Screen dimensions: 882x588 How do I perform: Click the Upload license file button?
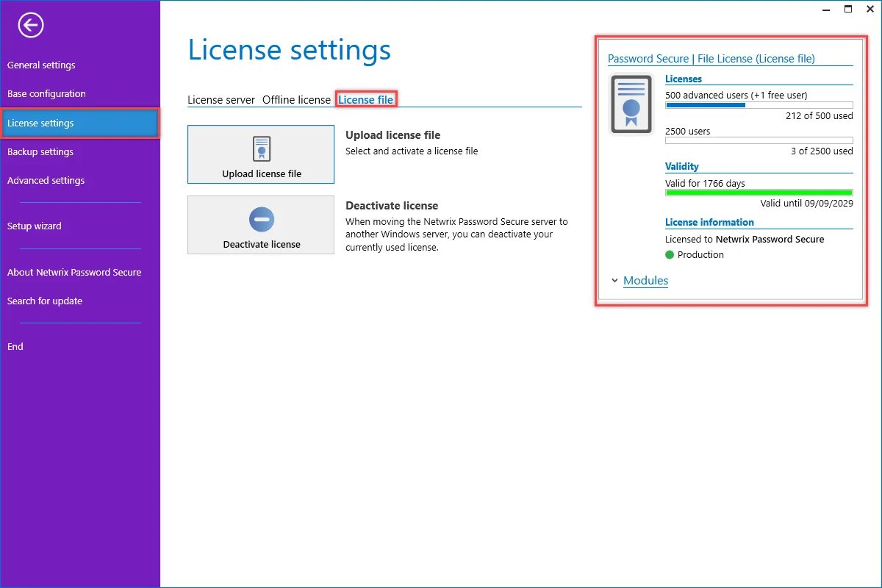261,154
